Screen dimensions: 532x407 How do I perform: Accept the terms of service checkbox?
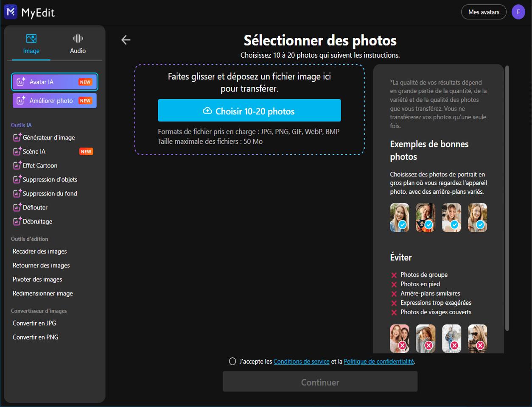pos(232,361)
